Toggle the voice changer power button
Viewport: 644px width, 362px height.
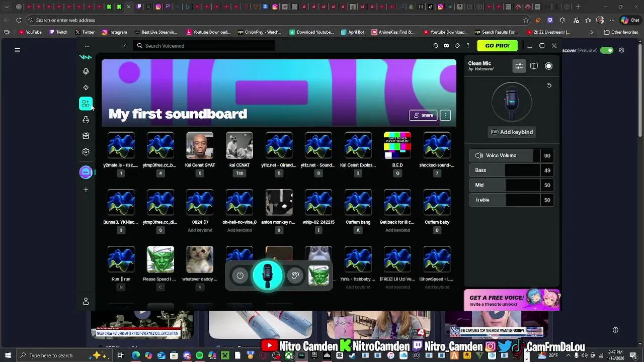pos(240,275)
